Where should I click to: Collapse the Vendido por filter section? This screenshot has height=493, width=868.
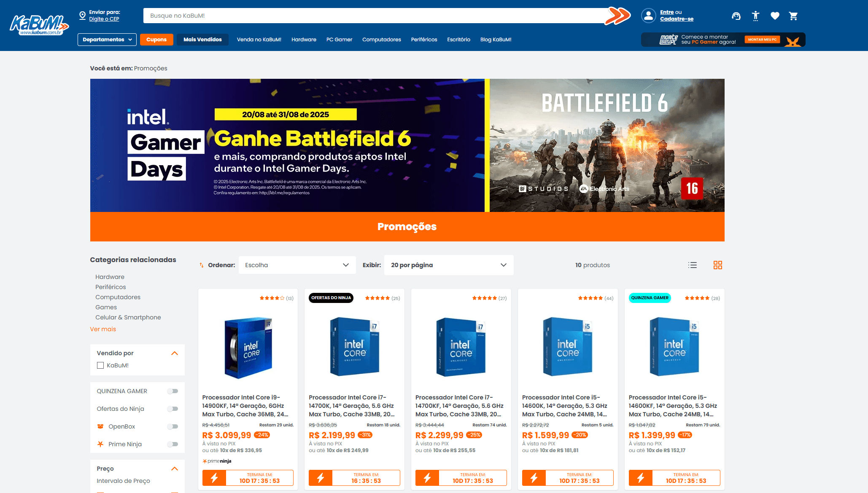coord(175,353)
